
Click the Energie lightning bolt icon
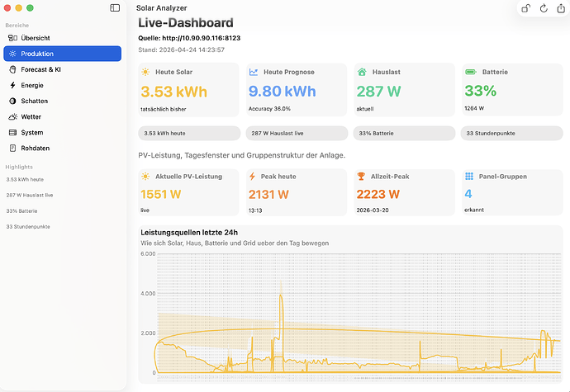point(12,85)
